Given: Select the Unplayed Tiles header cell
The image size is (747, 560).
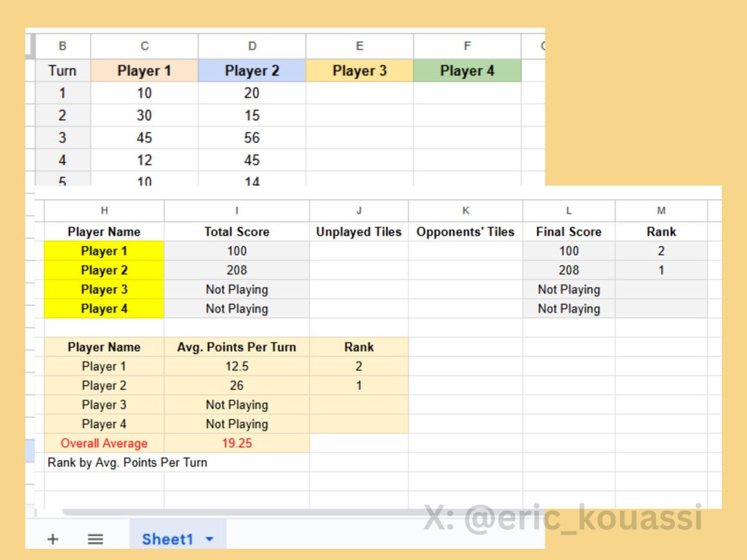Looking at the screenshot, I should (x=358, y=232).
